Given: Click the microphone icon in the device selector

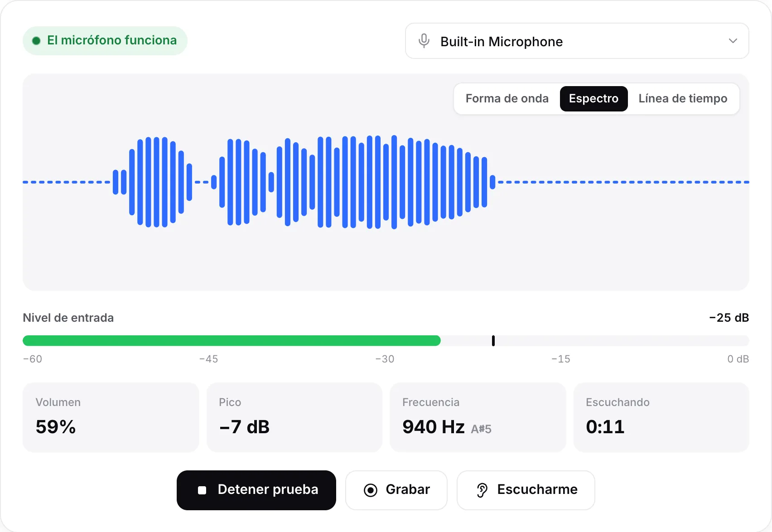Looking at the screenshot, I should (x=424, y=41).
